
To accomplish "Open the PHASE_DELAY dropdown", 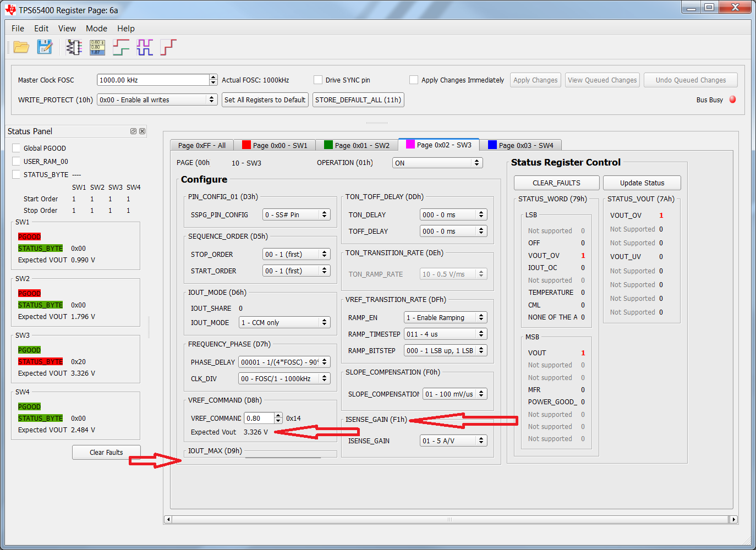I will (284, 362).
